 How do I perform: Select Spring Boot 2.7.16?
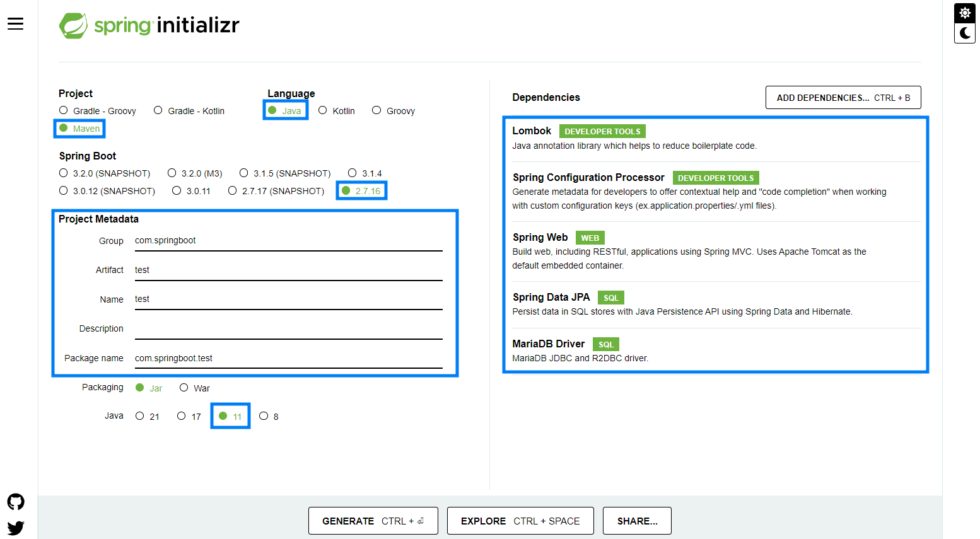pyautogui.click(x=361, y=191)
